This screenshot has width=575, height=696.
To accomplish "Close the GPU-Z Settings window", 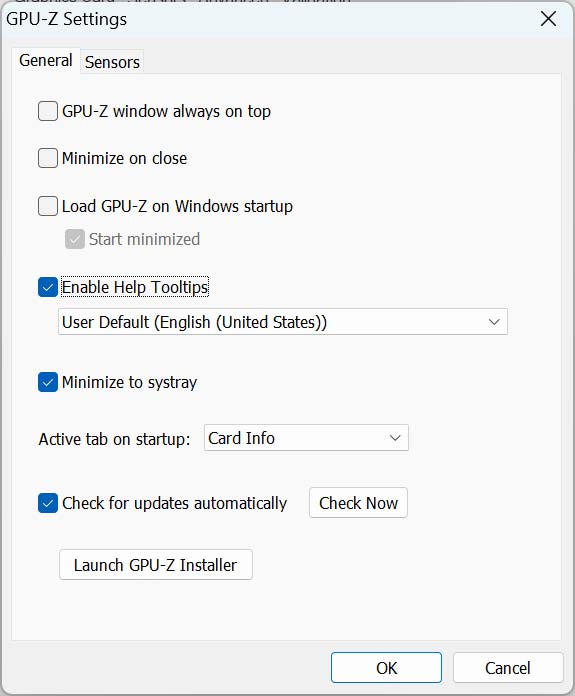I will point(548,19).
